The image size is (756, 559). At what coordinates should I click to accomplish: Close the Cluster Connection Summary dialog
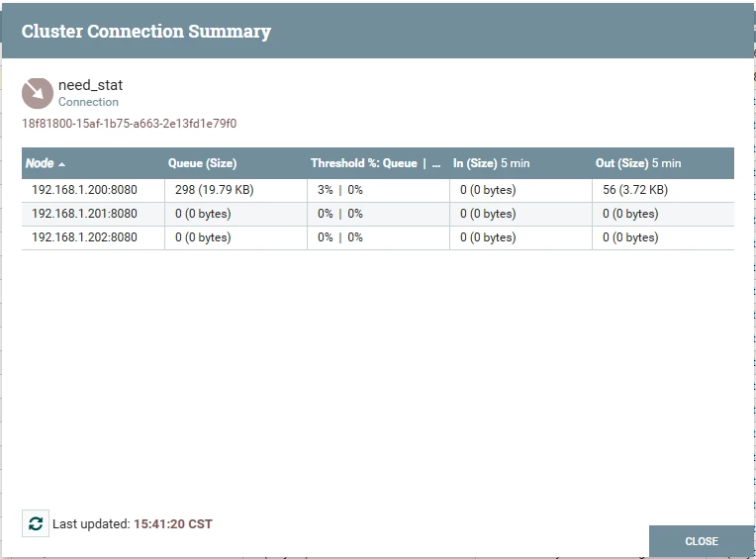pyautogui.click(x=702, y=541)
